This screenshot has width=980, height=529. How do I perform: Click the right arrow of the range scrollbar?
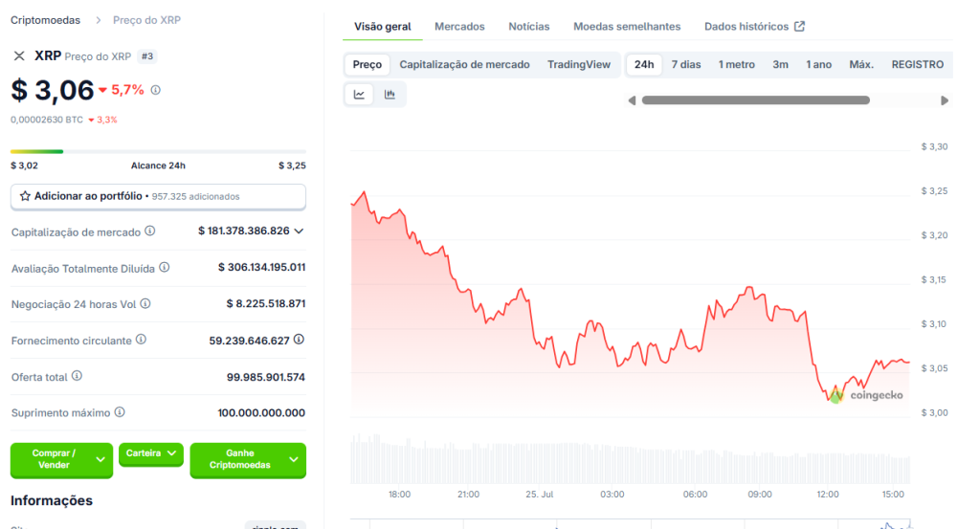tap(945, 100)
